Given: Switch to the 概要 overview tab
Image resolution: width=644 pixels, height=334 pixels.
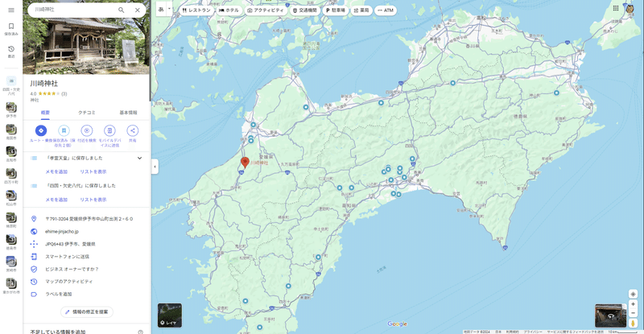Looking at the screenshot, I should 45,113.
